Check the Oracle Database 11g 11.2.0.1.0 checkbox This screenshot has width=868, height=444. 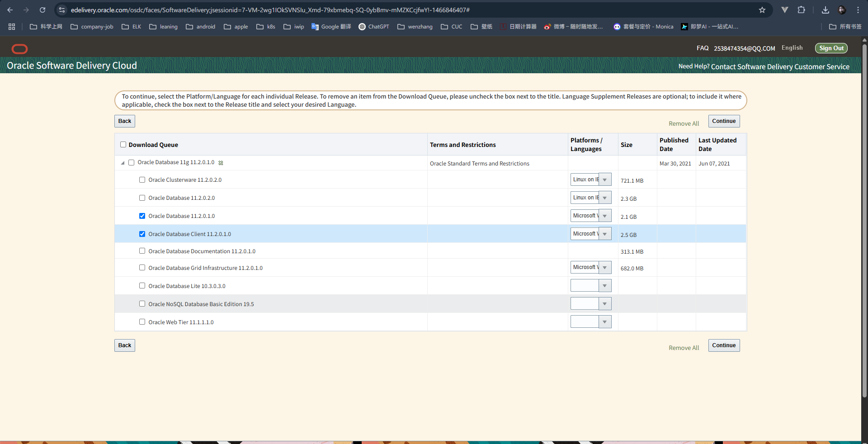click(x=132, y=162)
